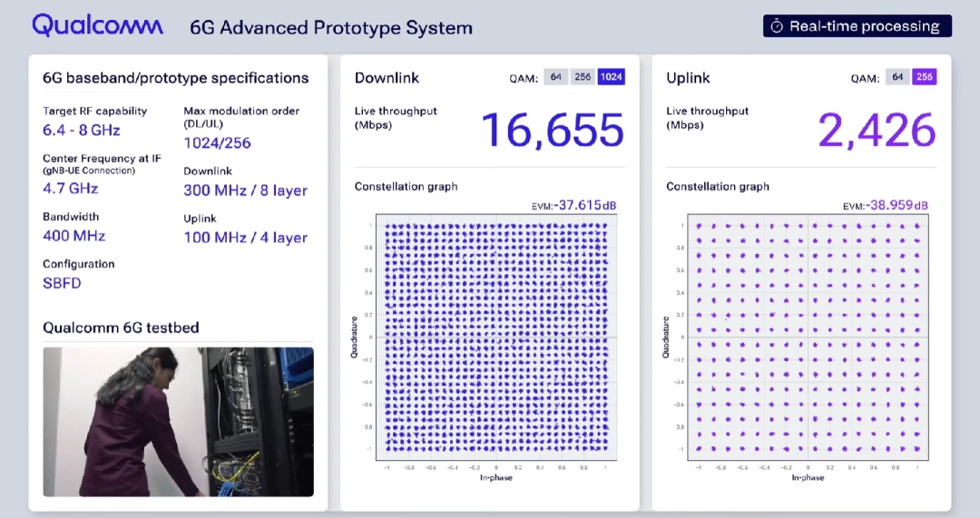Select Downlink QAM 256 option
This screenshot has height=518, width=980.
[x=583, y=77]
